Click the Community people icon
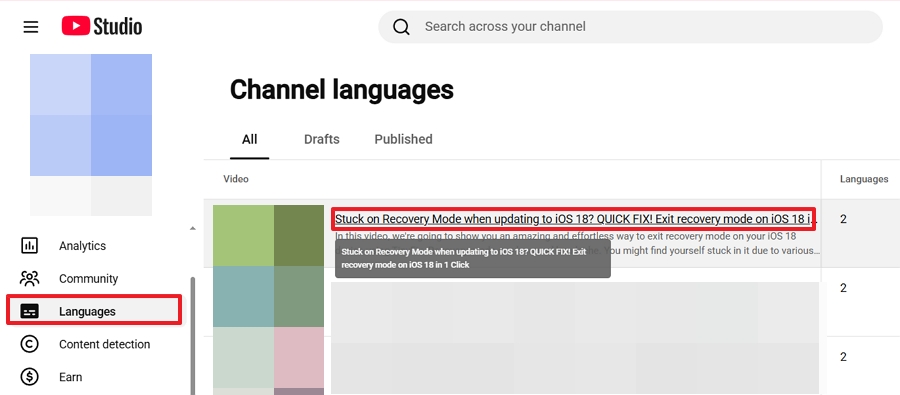Viewport: 900px width, 395px height. [29, 278]
